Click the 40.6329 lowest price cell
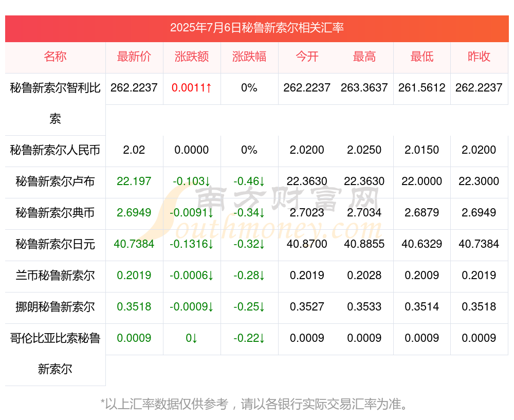Image resolution: width=514 pixels, height=420 pixels. (x=422, y=244)
